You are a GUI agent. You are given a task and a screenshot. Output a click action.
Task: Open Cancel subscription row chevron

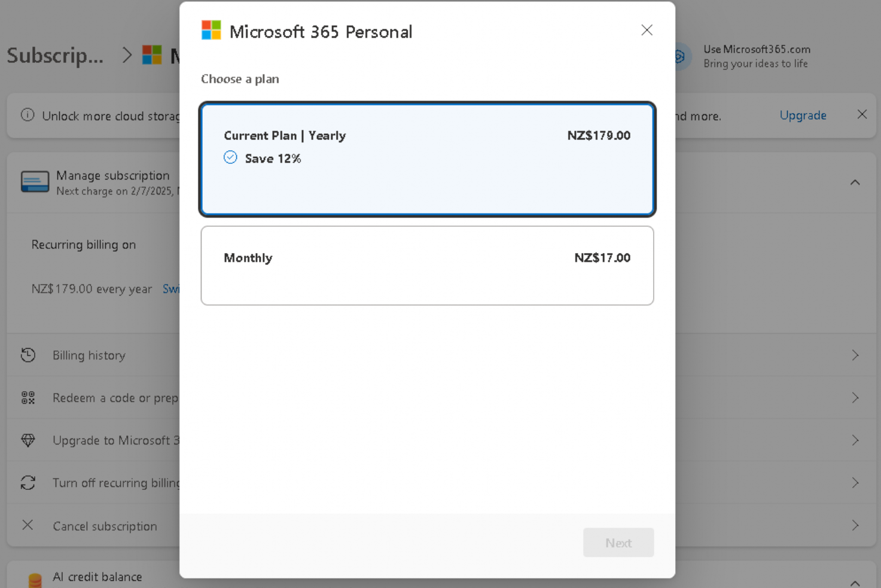pyautogui.click(x=855, y=525)
